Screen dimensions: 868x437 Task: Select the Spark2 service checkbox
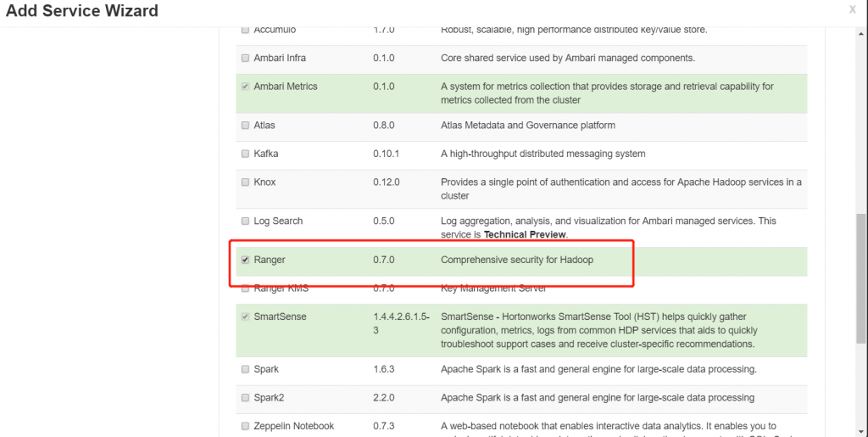(x=245, y=398)
